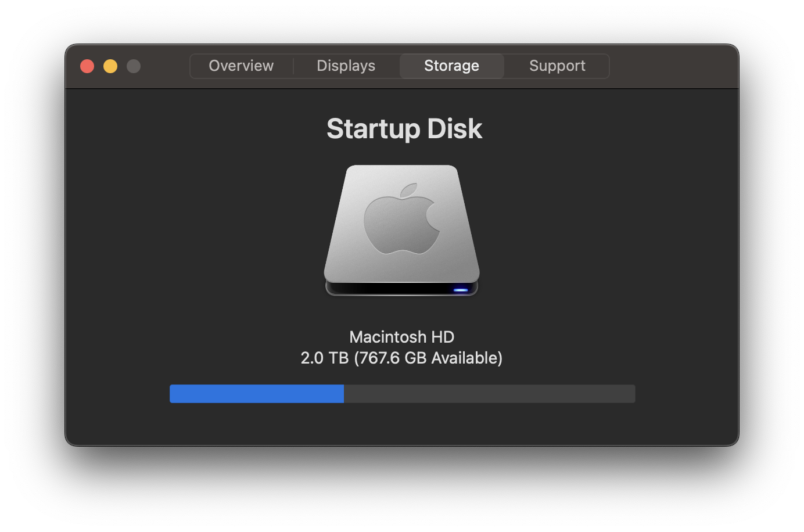Click the Startup Disk heading
The height and width of the screenshot is (532, 804).
point(404,129)
